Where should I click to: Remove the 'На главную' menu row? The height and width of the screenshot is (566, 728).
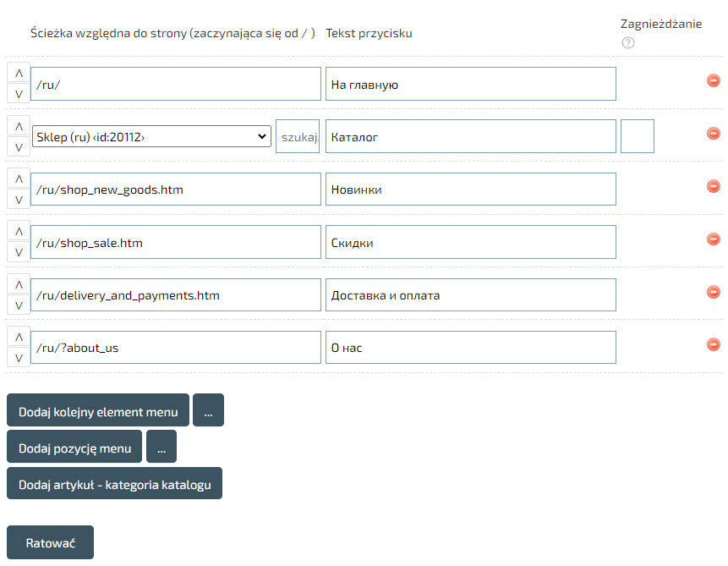713,81
